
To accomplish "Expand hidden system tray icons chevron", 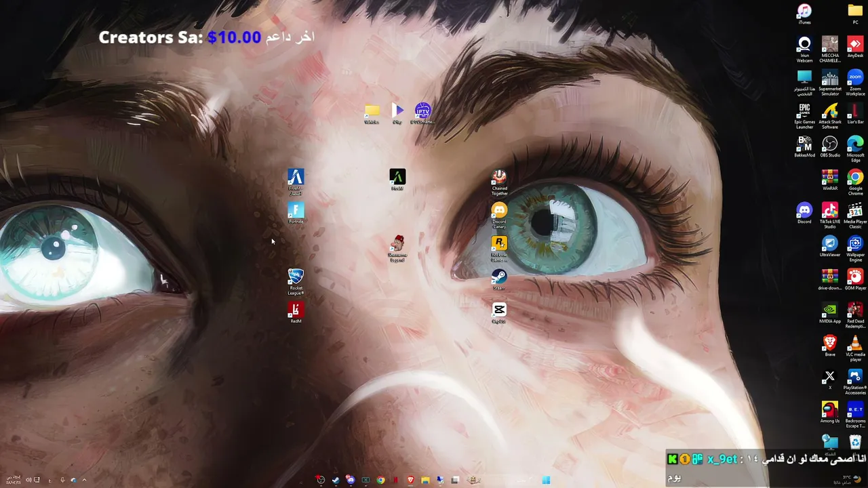I will click(84, 480).
